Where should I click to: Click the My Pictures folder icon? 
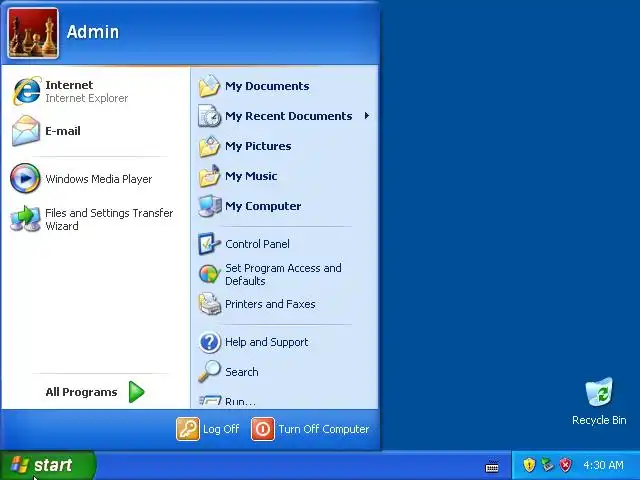[x=209, y=146]
